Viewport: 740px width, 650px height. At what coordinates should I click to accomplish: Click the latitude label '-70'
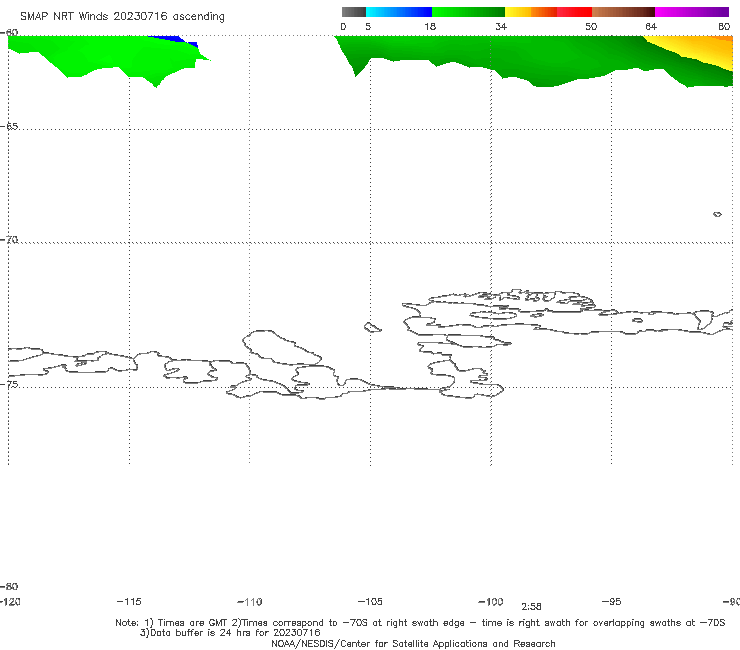click(9, 240)
